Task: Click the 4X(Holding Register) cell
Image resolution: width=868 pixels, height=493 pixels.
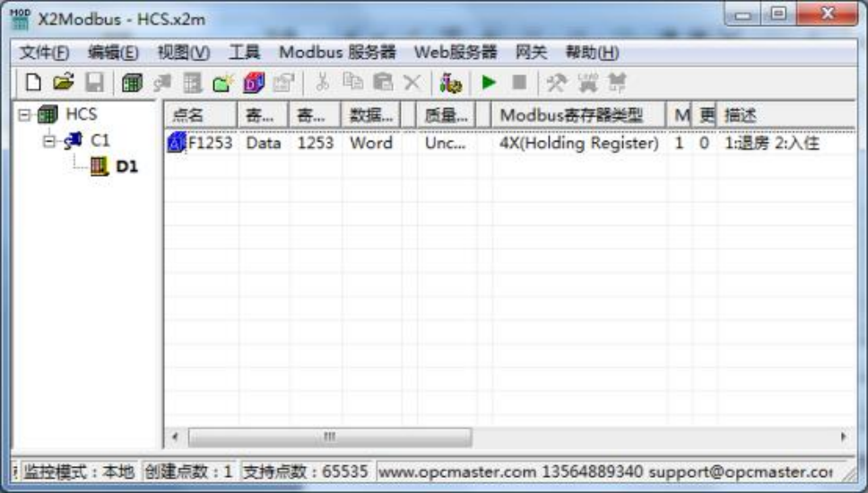Action: coord(579,143)
